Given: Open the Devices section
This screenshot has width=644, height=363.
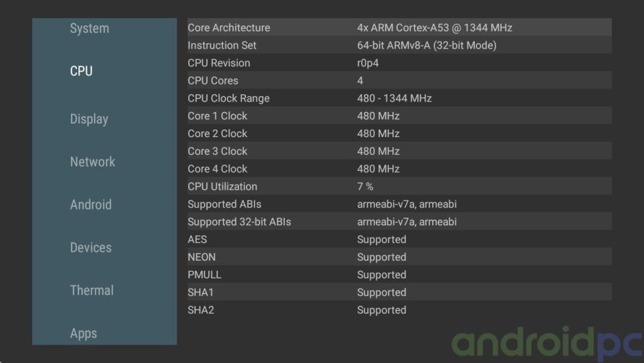Looking at the screenshot, I should point(91,248).
